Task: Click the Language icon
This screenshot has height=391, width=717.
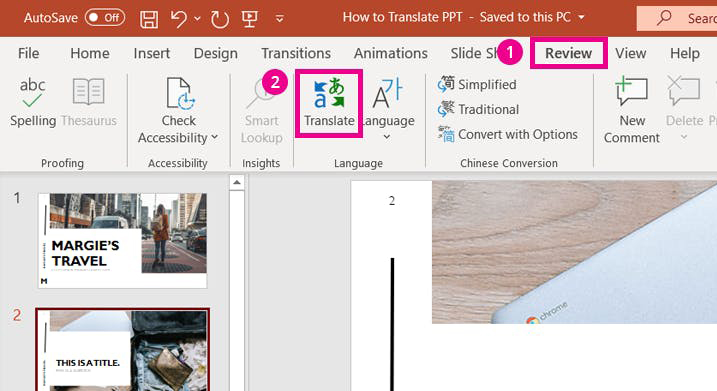Action: [x=387, y=93]
